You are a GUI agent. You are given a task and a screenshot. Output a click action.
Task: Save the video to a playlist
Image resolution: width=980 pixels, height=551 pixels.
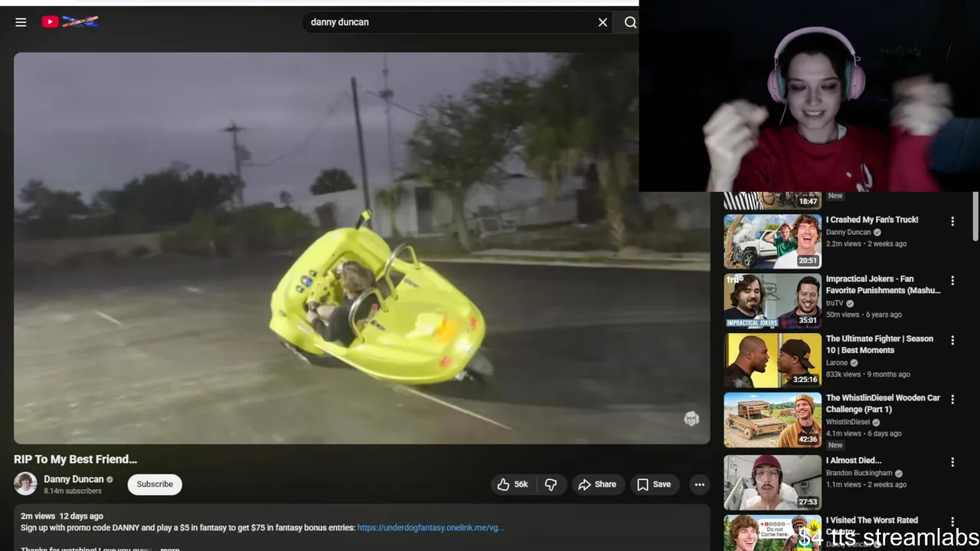[654, 484]
